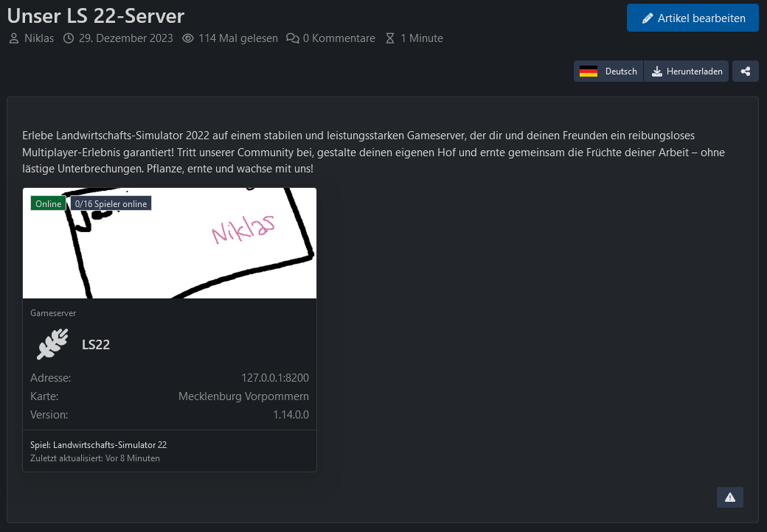Click the clock icon beside date
The height and width of the screenshot is (532, 767).
[x=69, y=38]
